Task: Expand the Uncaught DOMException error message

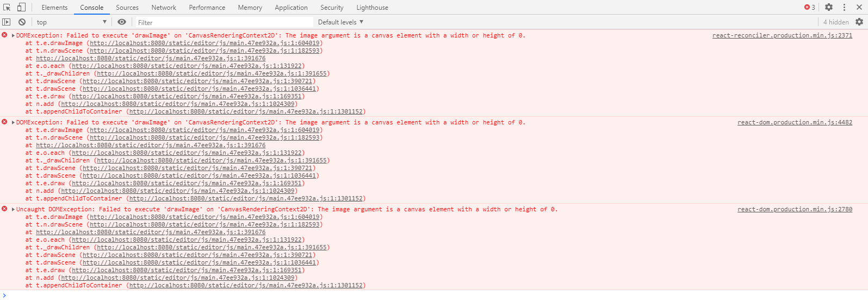Action: click(13, 209)
